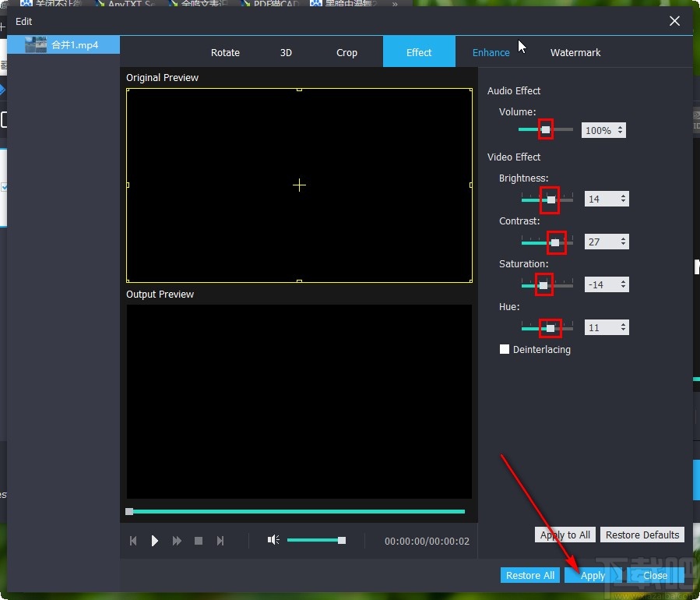The image size is (700, 600).
Task: Switch to the Enhance tab
Action: (491, 52)
